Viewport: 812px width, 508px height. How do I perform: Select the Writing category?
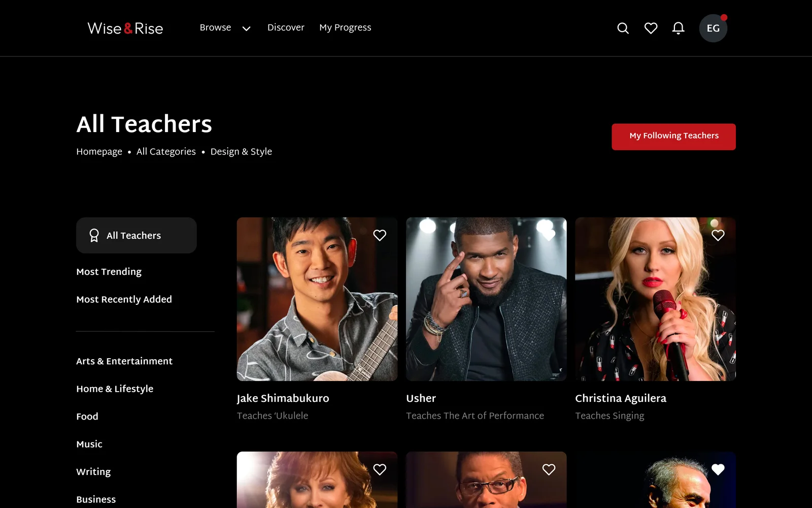[x=93, y=472]
